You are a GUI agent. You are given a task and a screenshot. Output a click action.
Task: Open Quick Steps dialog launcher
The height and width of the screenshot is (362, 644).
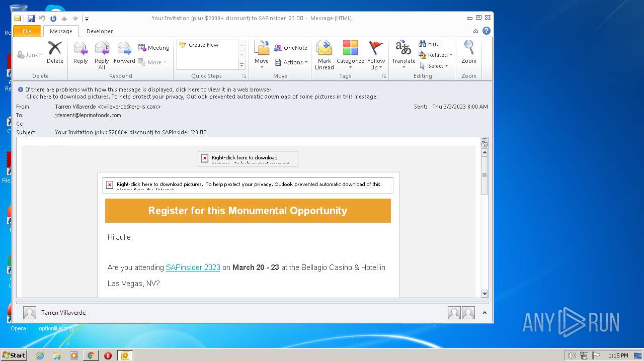[x=245, y=76]
